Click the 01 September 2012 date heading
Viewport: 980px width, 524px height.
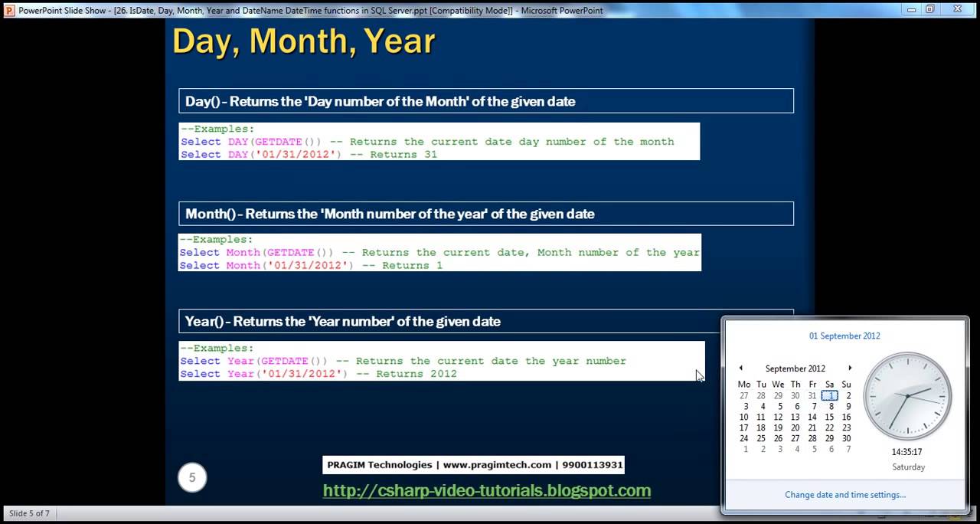[844, 336]
